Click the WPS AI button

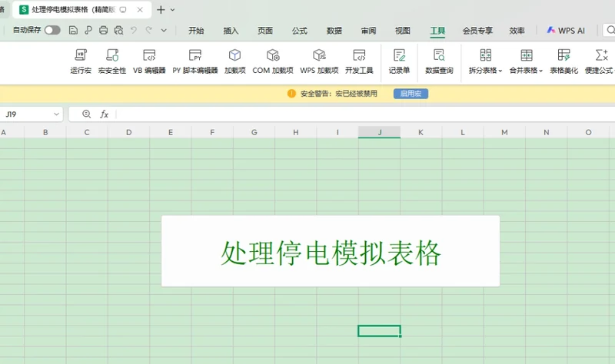(566, 31)
